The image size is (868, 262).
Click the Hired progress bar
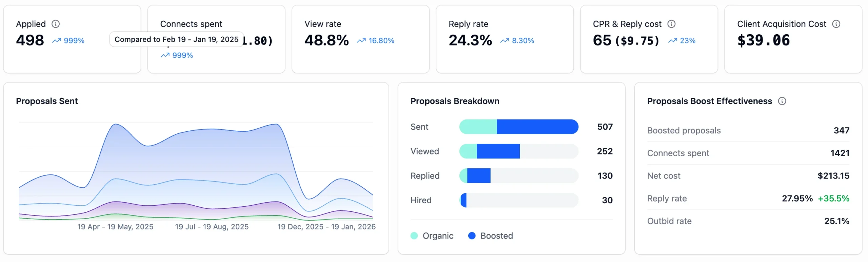[x=518, y=200]
